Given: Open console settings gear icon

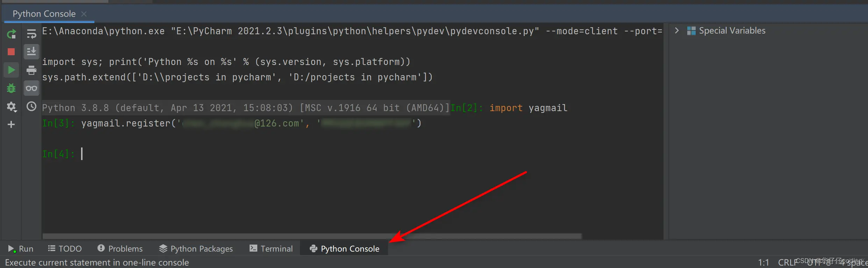Looking at the screenshot, I should 11,106.
